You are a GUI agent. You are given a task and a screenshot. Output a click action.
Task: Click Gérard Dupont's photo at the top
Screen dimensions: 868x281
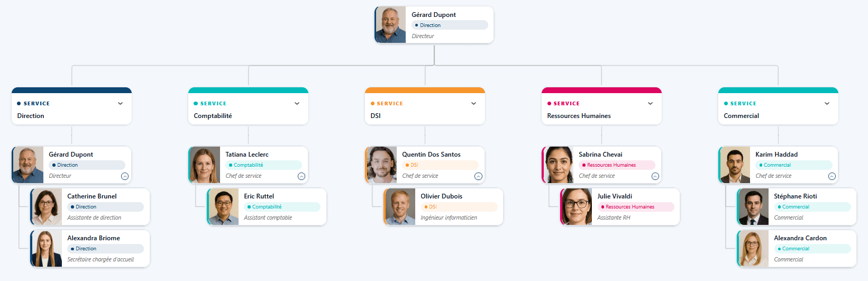coord(390,25)
